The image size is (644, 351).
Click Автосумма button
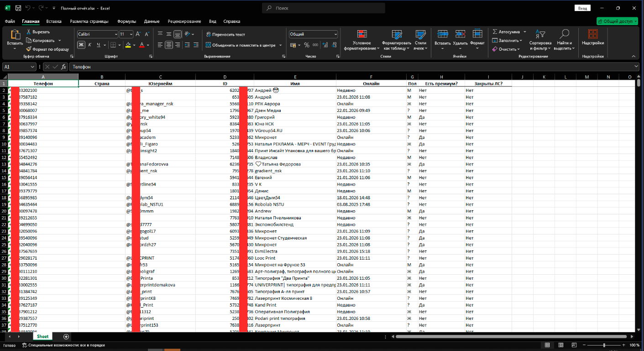[x=506, y=32]
